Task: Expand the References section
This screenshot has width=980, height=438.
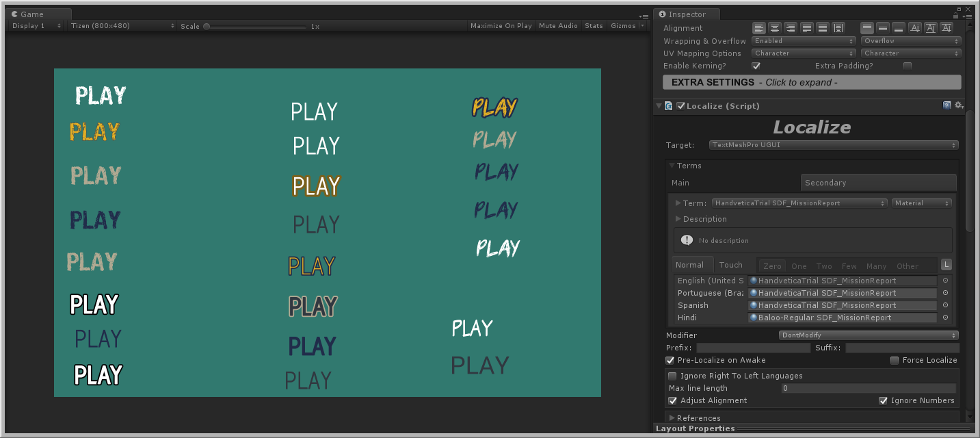Action: click(672, 418)
